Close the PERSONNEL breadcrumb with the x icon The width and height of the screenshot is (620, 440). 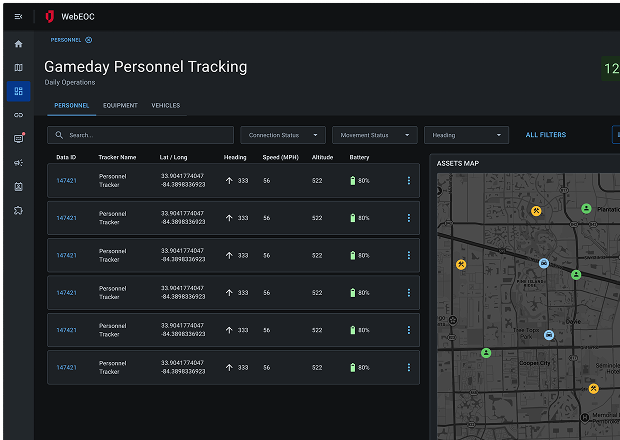[88, 40]
